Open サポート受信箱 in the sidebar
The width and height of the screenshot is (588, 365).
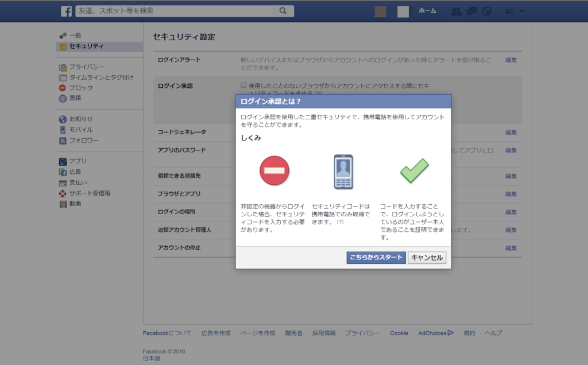(90, 193)
